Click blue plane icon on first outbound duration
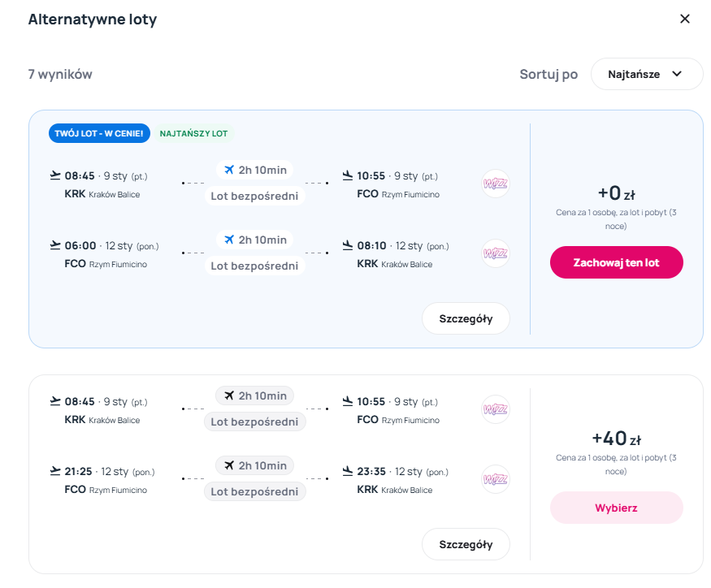 point(228,170)
